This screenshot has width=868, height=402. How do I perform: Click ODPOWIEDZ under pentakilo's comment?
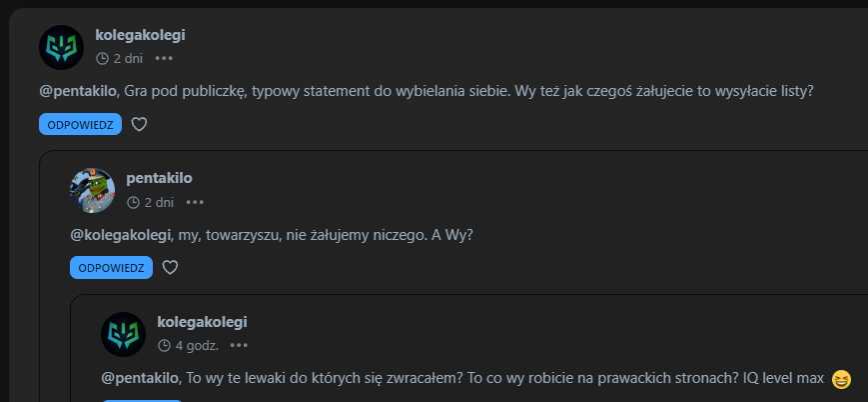[x=111, y=268]
